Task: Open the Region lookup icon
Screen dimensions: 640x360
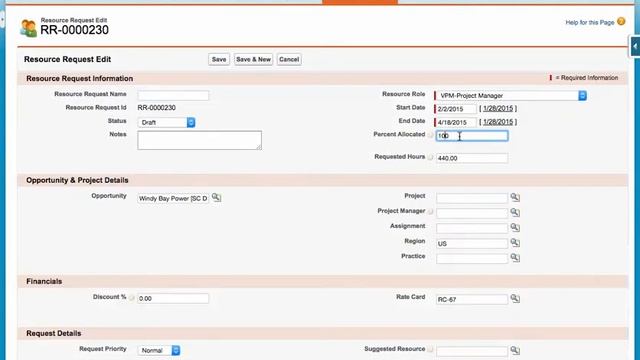Action: click(515, 242)
